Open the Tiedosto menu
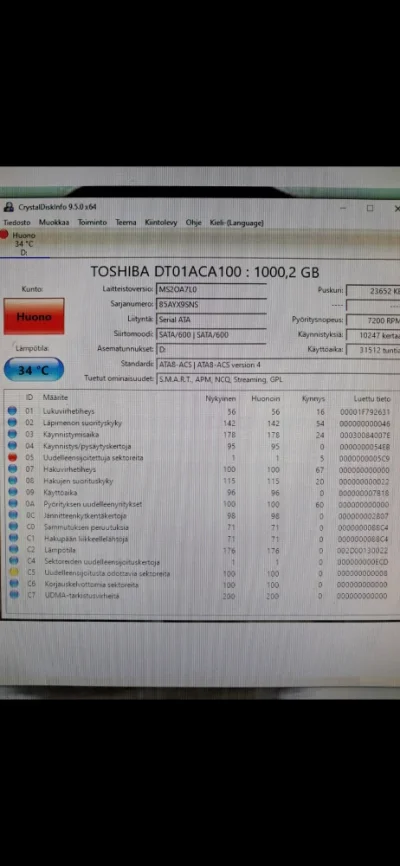The image size is (400, 866). [x=17, y=223]
